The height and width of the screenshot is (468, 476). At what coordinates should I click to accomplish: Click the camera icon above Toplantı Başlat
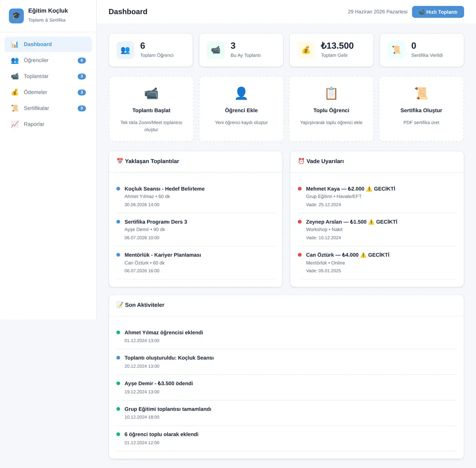click(x=151, y=94)
